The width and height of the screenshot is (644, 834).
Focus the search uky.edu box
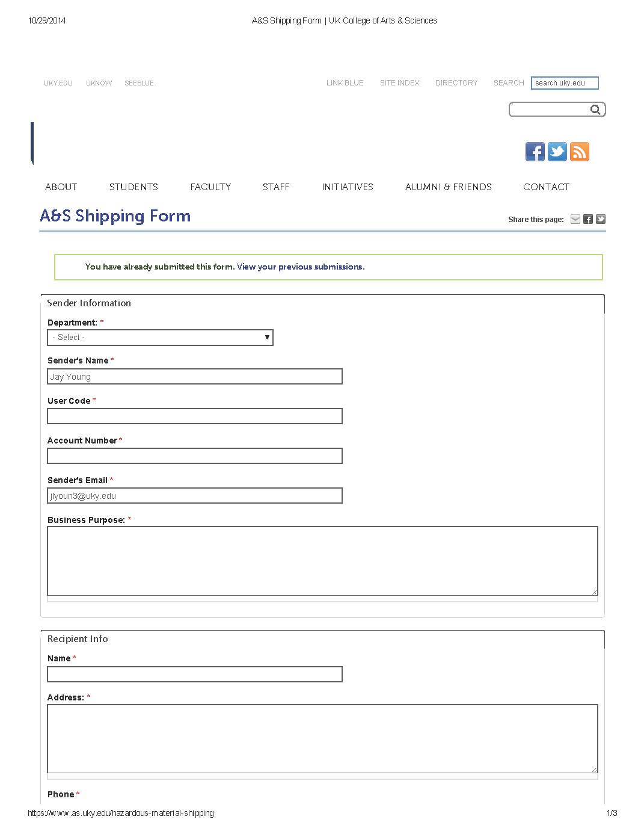565,83
